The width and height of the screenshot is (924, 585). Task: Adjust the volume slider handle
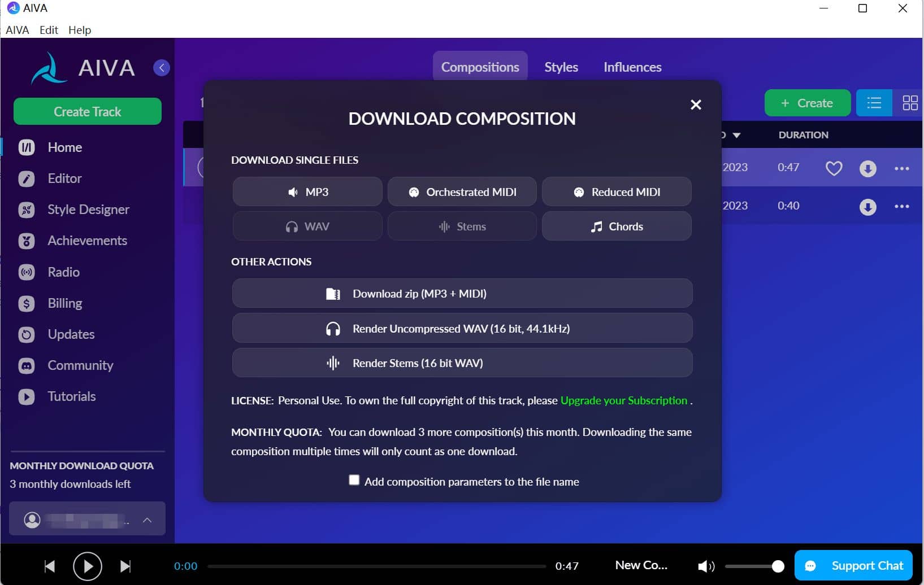pos(778,566)
